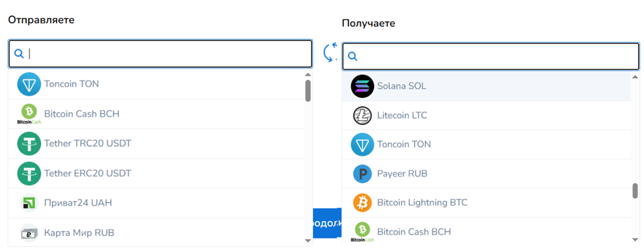644x251 pixels.
Task: Click the Tether TRC20 icon
Action: tap(29, 143)
